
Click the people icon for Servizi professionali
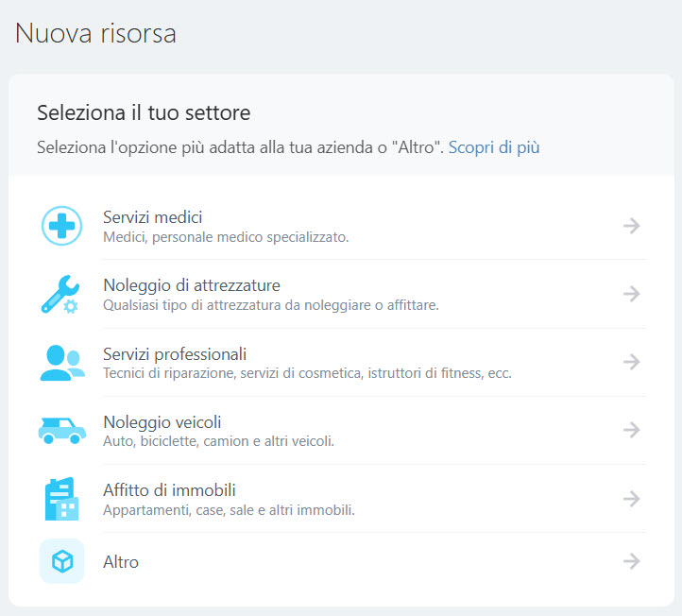pyautogui.click(x=62, y=362)
